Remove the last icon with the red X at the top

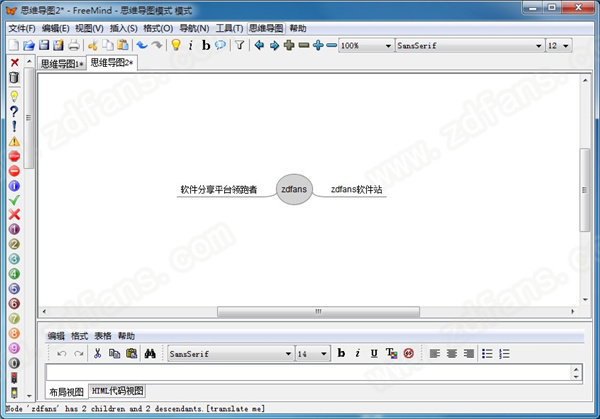click(15, 62)
